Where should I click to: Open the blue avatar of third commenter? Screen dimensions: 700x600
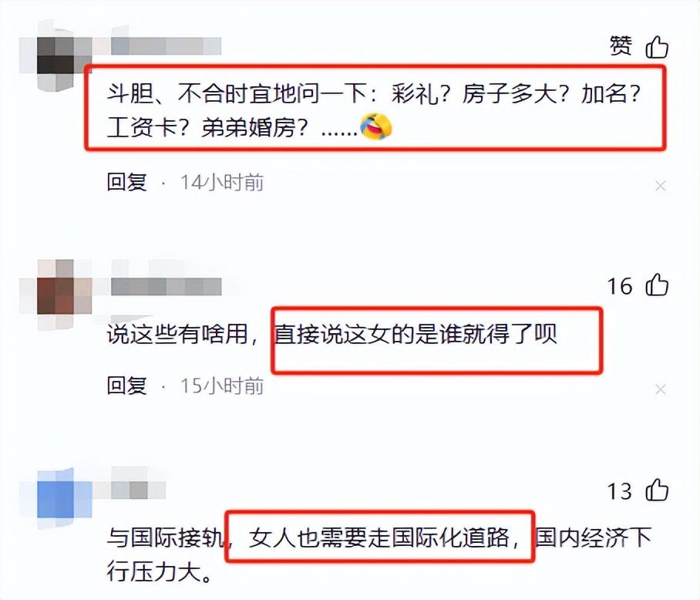[x=56, y=498]
